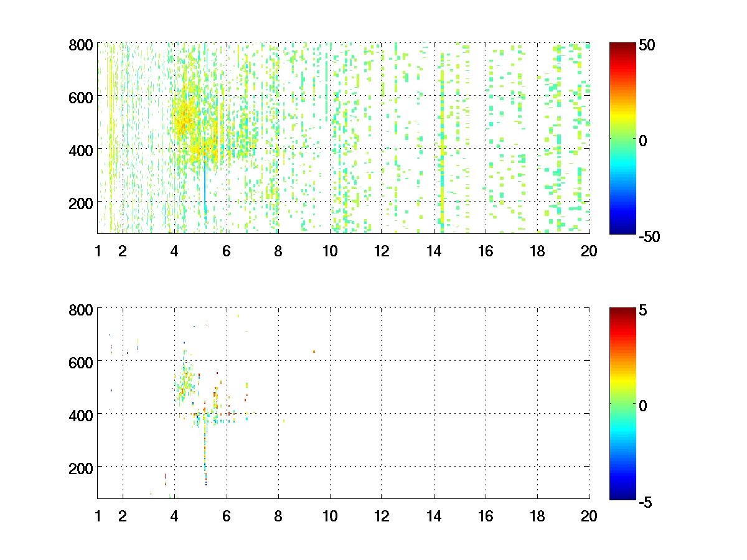Click y-axis tick '600' on bottom plot
This screenshot has width=747, height=560.
point(81,362)
